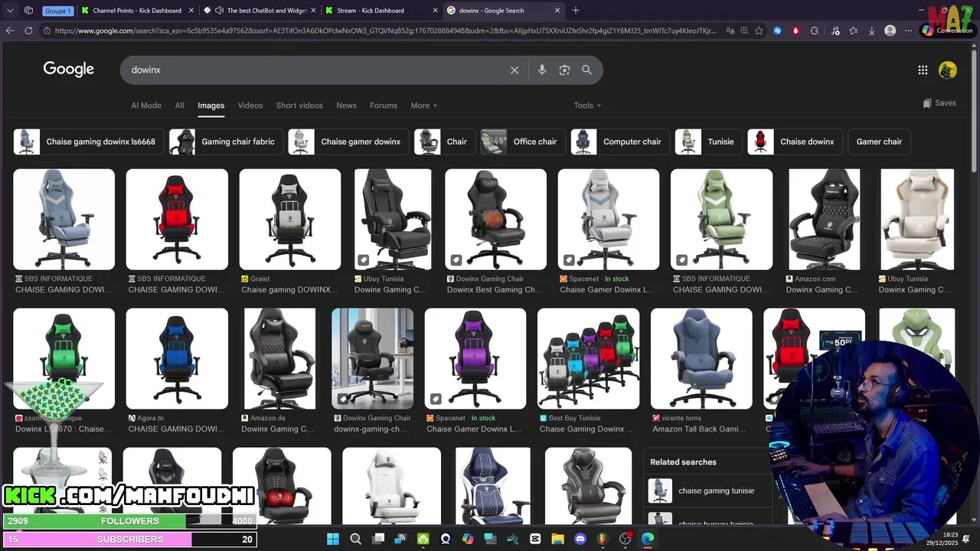This screenshot has height=551, width=980.
Task: Open Discord from the taskbar
Action: tap(580, 539)
